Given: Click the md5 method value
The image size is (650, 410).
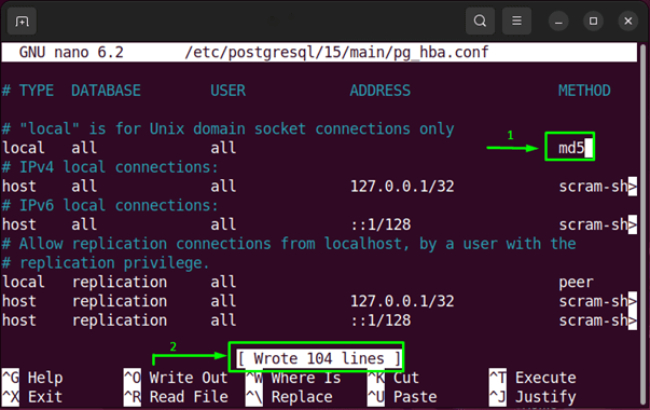Looking at the screenshot, I should point(571,148).
